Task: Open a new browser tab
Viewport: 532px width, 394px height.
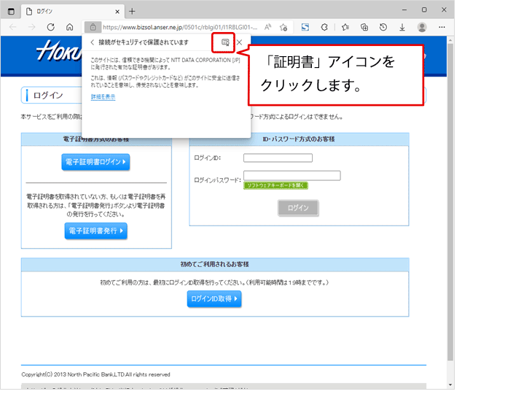Action: tap(132, 11)
